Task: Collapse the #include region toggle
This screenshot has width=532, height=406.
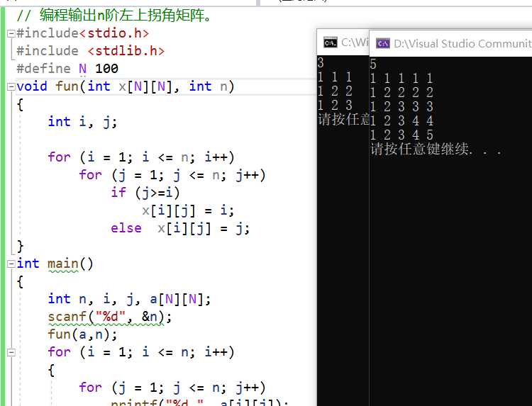Action: coord(11,33)
